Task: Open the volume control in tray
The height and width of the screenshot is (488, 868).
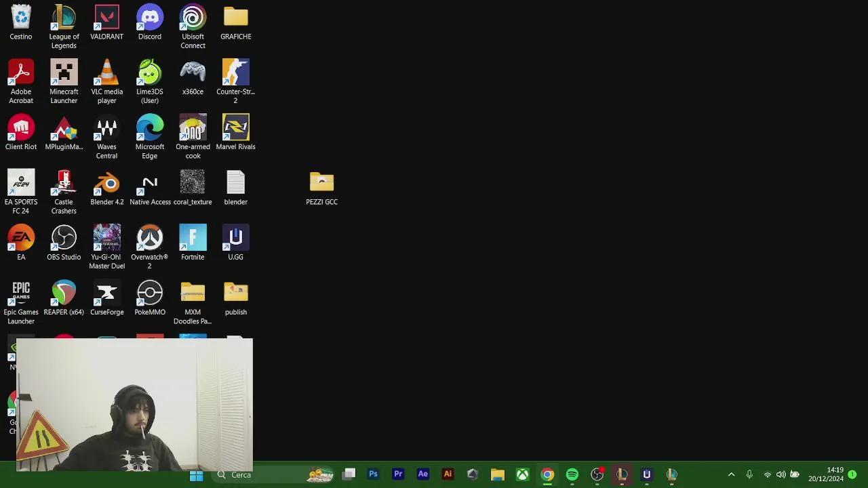Action: (781, 474)
